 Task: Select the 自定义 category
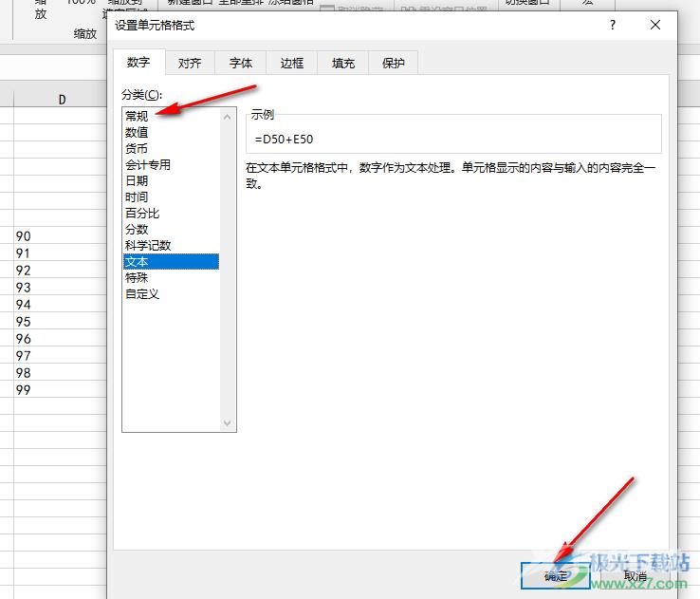[142, 293]
